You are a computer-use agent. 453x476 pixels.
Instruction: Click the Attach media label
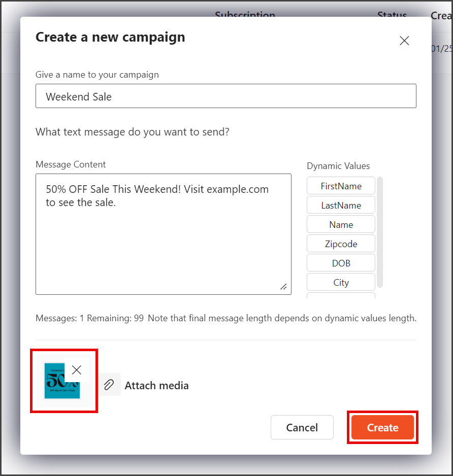(x=156, y=385)
